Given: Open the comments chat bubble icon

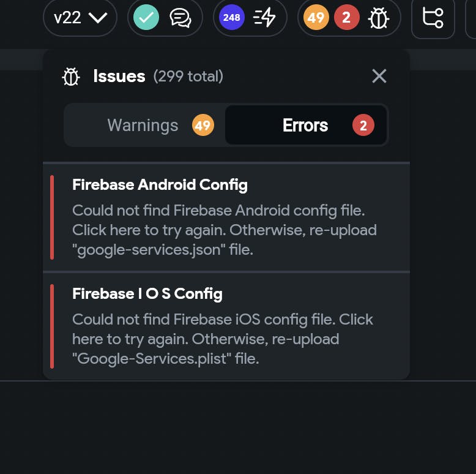Looking at the screenshot, I should [x=180, y=18].
